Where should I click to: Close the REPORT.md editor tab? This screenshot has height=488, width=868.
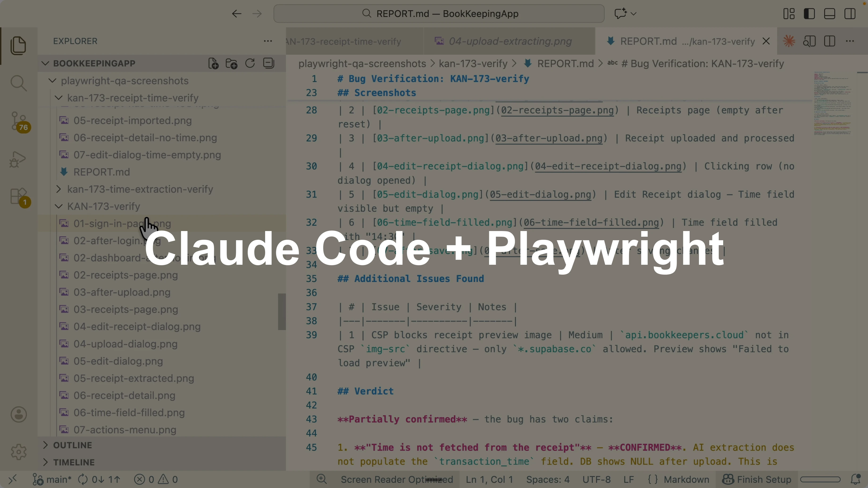pos(766,41)
